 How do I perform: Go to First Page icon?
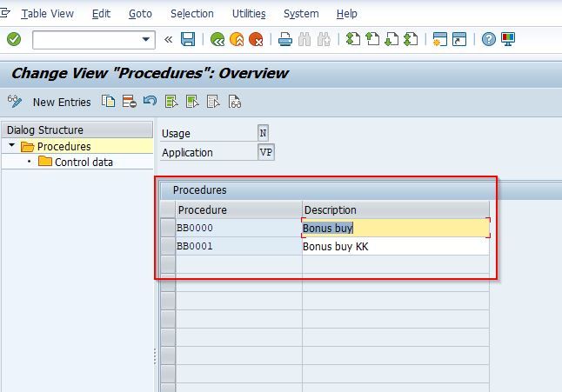tap(353, 39)
